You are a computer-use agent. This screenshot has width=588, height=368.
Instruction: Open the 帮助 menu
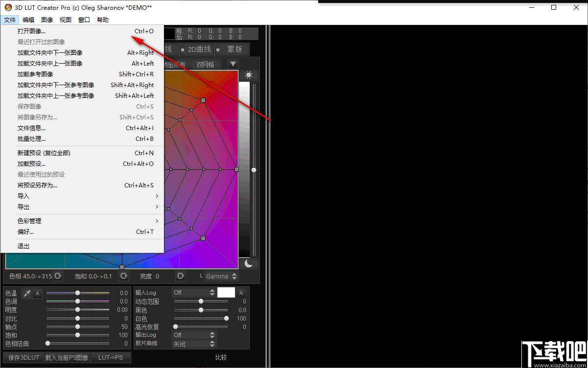(103, 20)
